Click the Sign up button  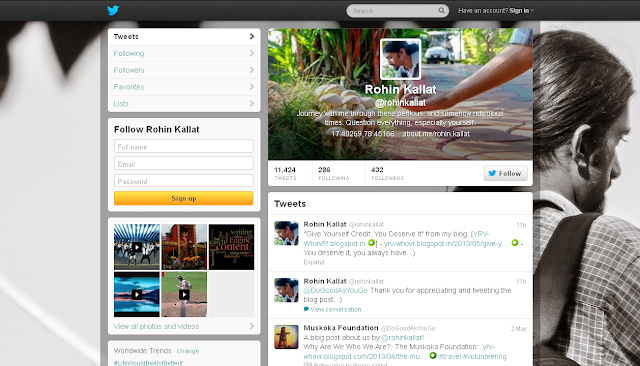(x=184, y=198)
